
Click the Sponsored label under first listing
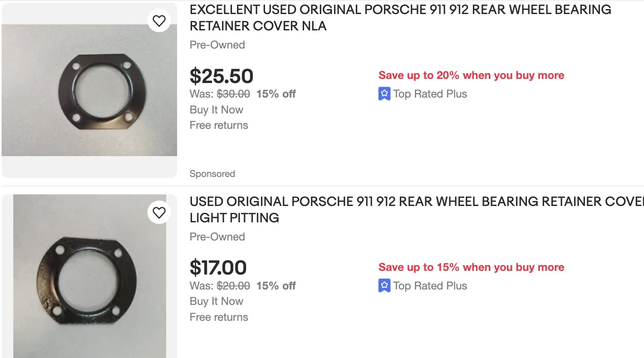212,174
